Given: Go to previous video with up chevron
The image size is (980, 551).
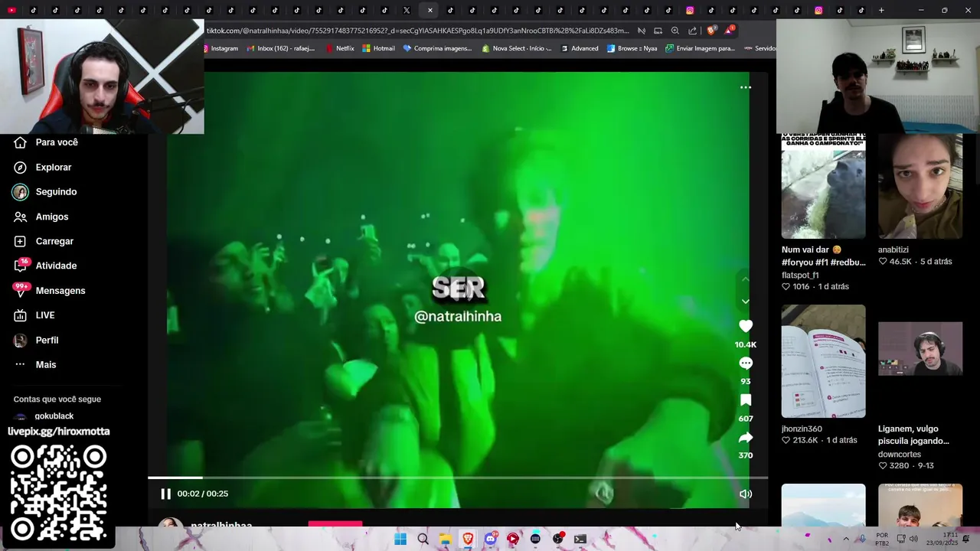Looking at the screenshot, I should (x=746, y=279).
